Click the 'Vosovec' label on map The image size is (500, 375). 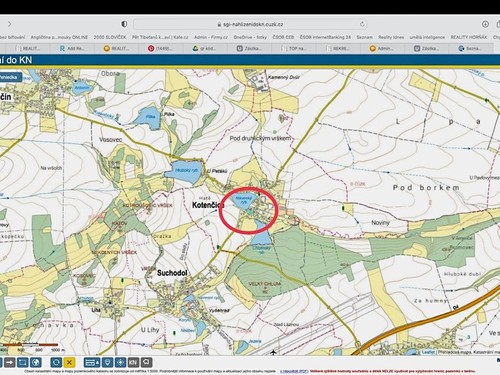(x=111, y=139)
